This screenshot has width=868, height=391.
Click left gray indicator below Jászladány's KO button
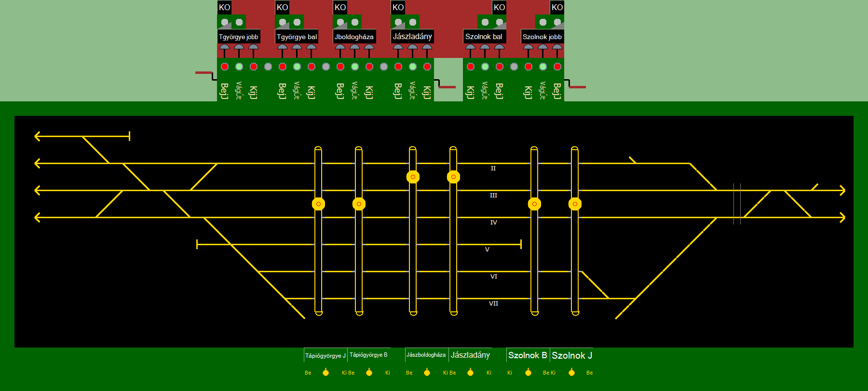(398, 22)
